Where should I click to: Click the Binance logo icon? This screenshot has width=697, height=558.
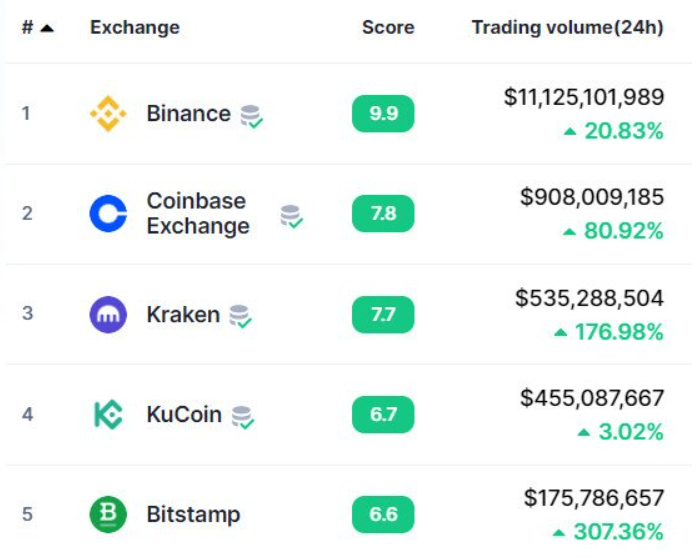pos(108,114)
